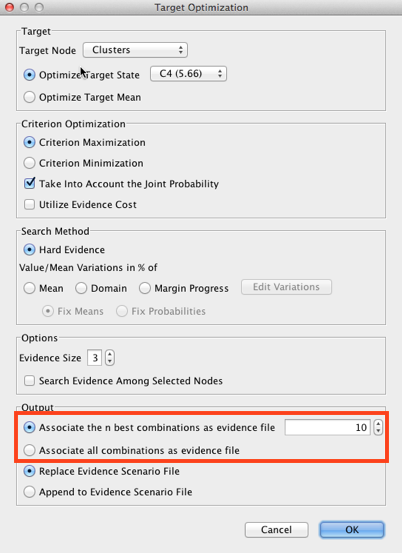Select Domain variation radio button
The height and width of the screenshot is (553, 402).
click(81, 288)
